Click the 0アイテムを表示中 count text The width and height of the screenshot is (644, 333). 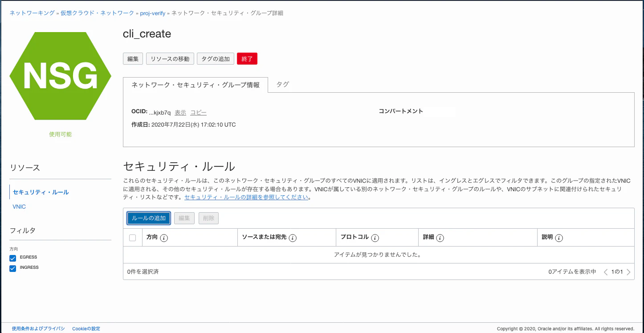point(572,271)
